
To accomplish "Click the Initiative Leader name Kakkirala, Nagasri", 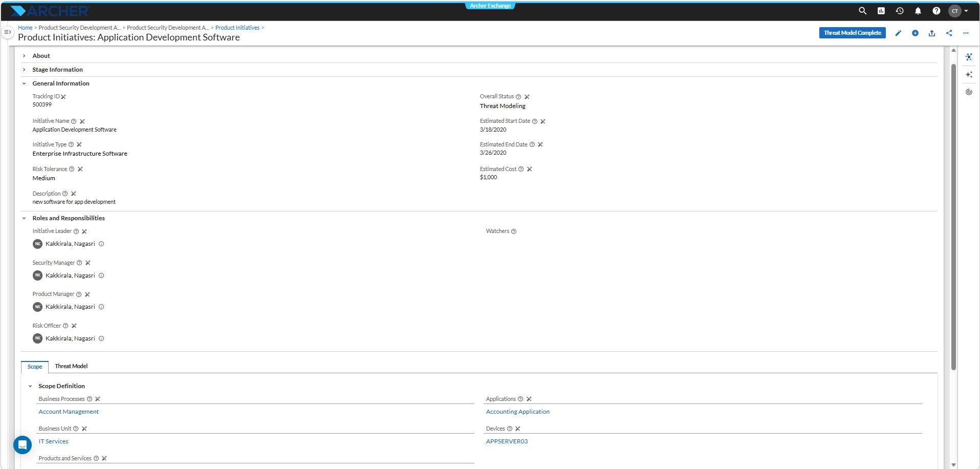I will pos(70,244).
